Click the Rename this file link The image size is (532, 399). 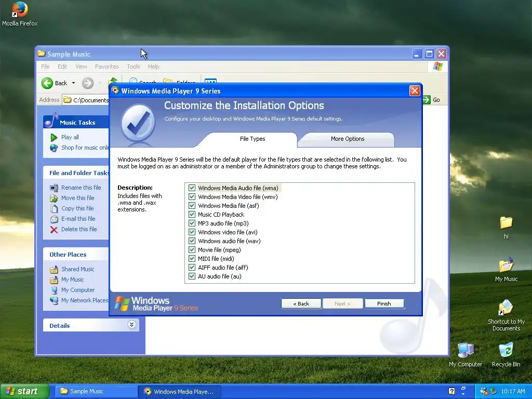(81, 188)
